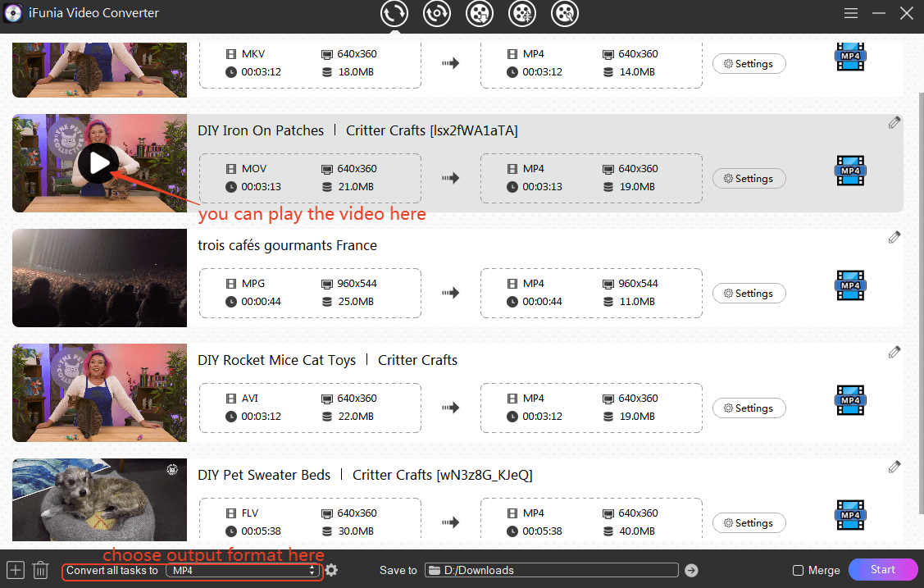
Task: Play the DIY Iron On Patches video
Action: (99, 163)
